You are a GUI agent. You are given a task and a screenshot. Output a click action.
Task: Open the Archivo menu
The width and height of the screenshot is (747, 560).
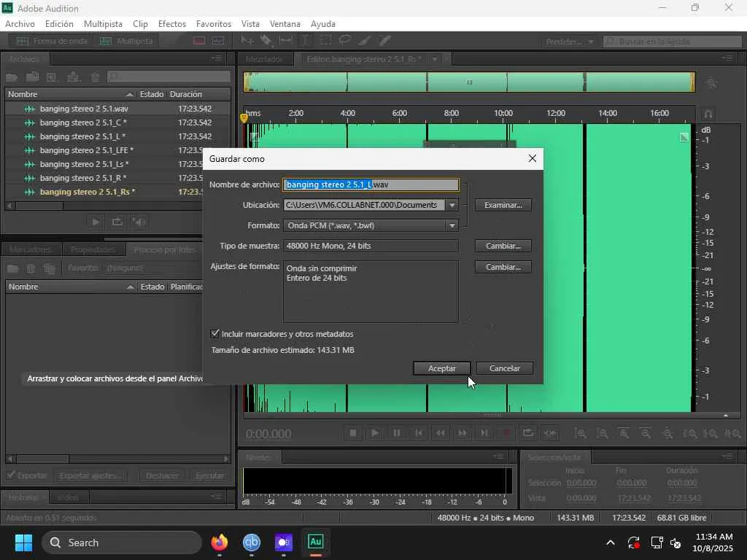pyautogui.click(x=20, y=24)
